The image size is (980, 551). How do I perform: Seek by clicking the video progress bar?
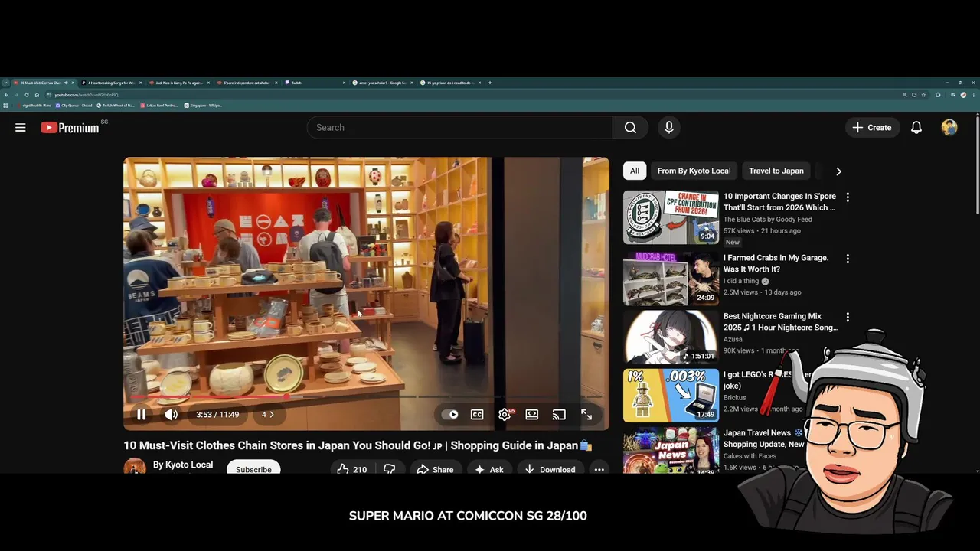tap(366, 397)
